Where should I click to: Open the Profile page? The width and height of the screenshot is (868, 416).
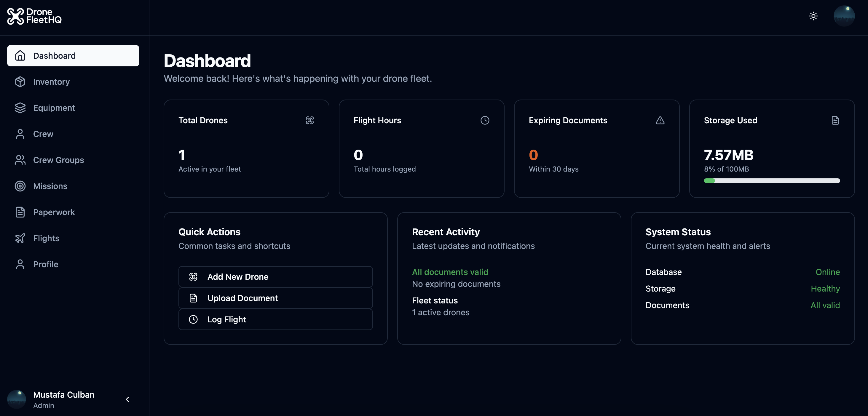pos(45,264)
